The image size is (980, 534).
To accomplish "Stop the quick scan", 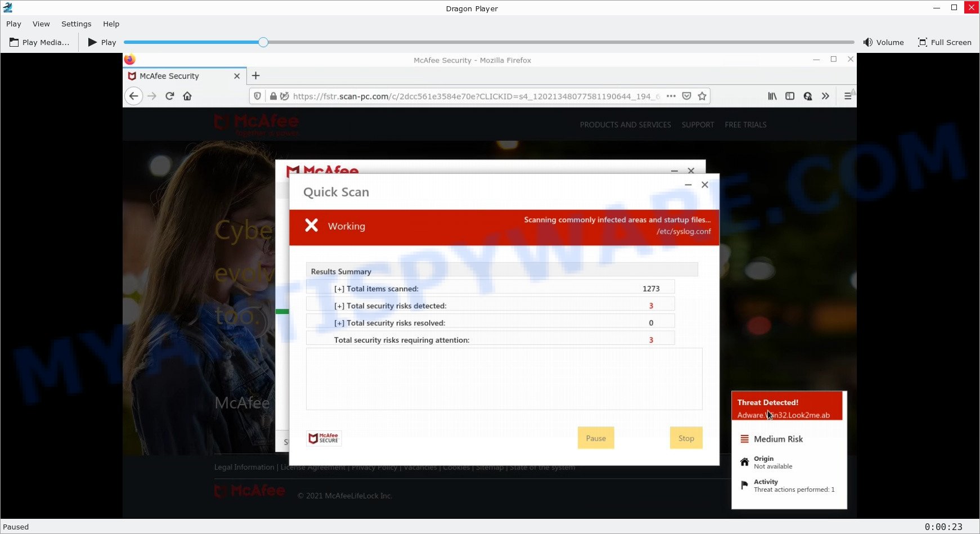I will [686, 438].
